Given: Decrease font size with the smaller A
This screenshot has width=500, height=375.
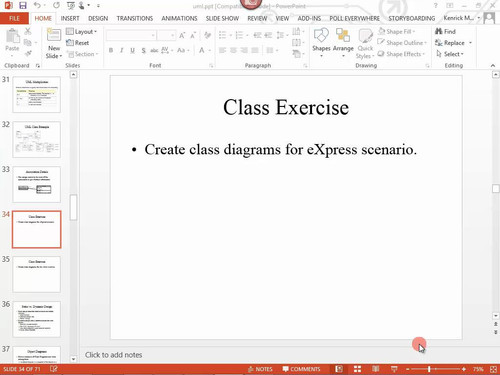Looking at the screenshot, I should tap(193, 35).
